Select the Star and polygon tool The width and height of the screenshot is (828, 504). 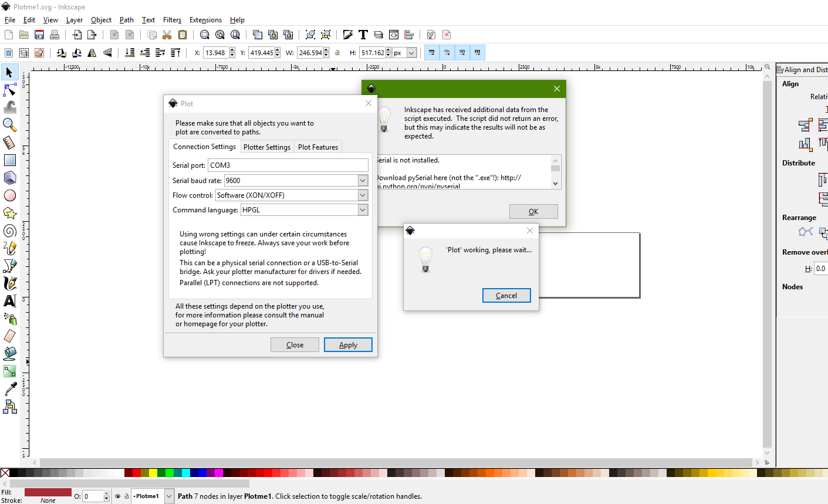coord(9,213)
